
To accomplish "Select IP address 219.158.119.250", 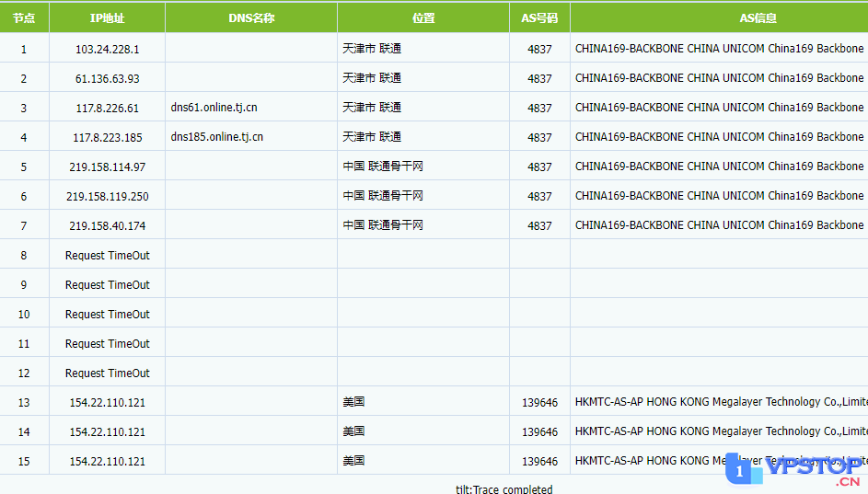I will point(108,196).
